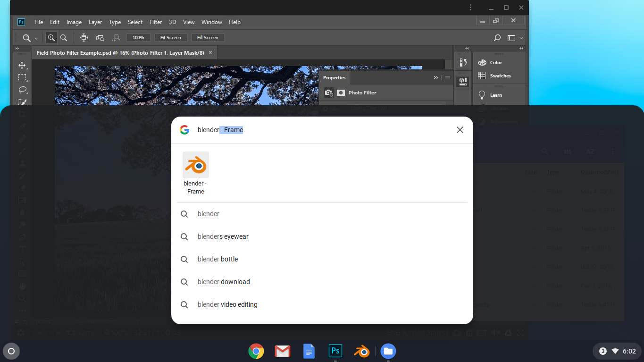The image size is (644, 362).
Task: Select the Move tool in Photoshop
Action: tap(22, 65)
